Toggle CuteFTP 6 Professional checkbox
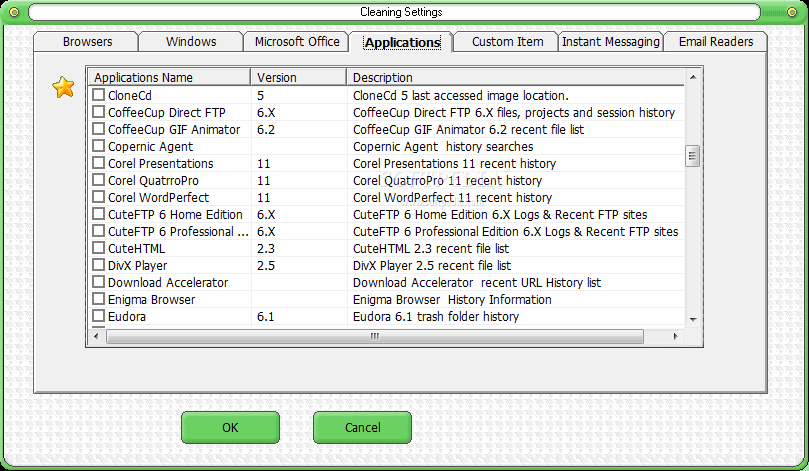This screenshot has height=471, width=809. pos(98,231)
